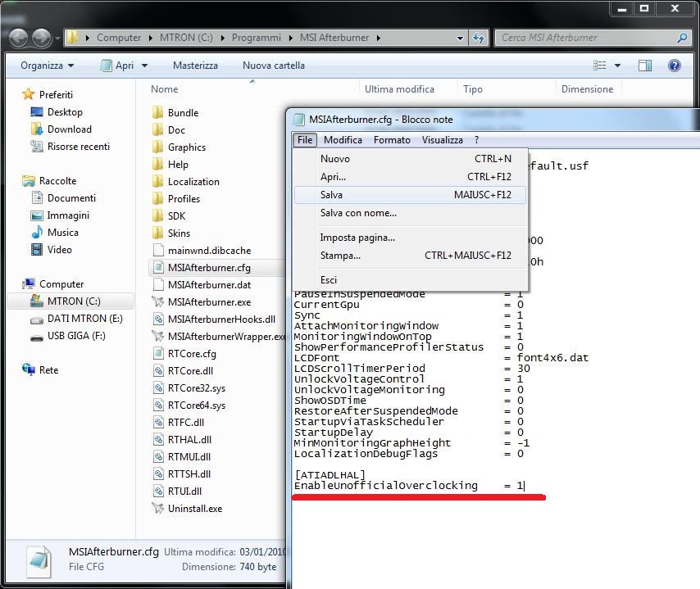Select the Profiles folder
This screenshot has width=700, height=589.
[184, 198]
